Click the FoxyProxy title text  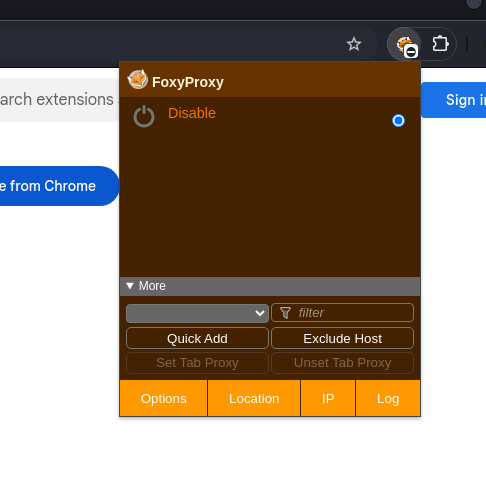point(188,82)
